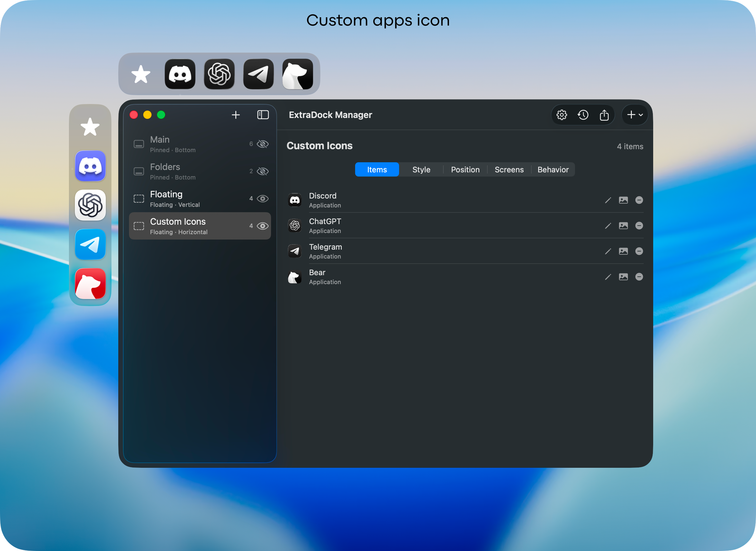Change the Telegram custom icon image
The height and width of the screenshot is (551, 756).
[x=623, y=251]
